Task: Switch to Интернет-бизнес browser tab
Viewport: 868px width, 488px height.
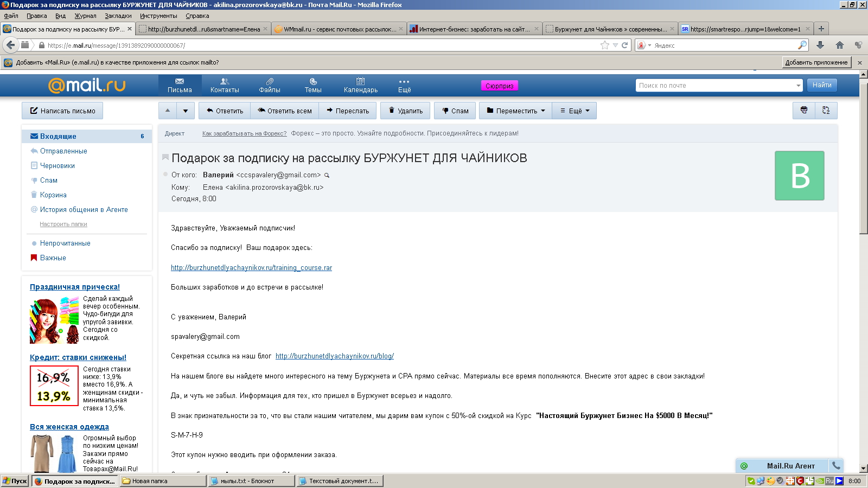Action: pos(474,29)
